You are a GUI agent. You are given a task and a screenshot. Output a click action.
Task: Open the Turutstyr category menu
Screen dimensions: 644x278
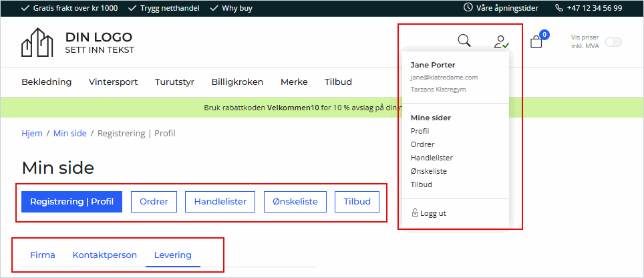[x=174, y=82]
